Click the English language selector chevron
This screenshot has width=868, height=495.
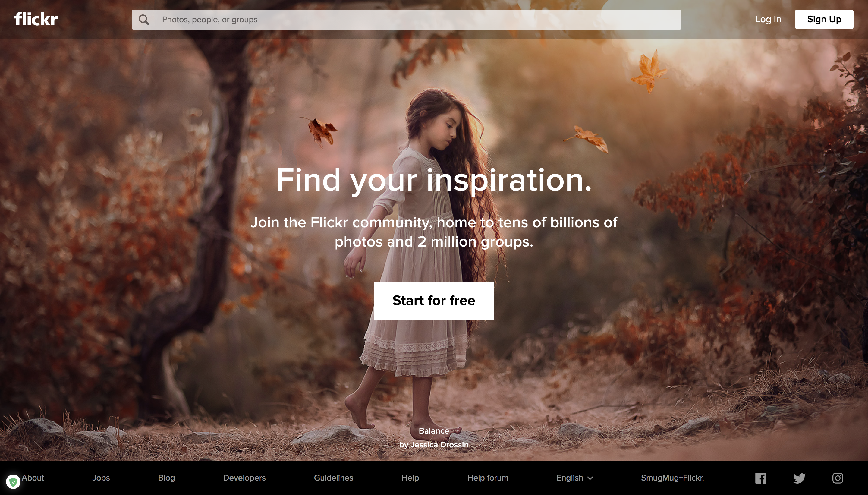[592, 477]
